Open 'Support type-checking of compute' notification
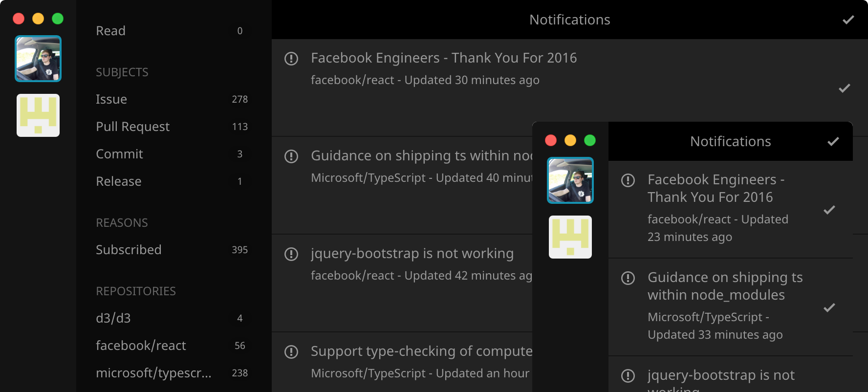The width and height of the screenshot is (868, 392). [421, 351]
